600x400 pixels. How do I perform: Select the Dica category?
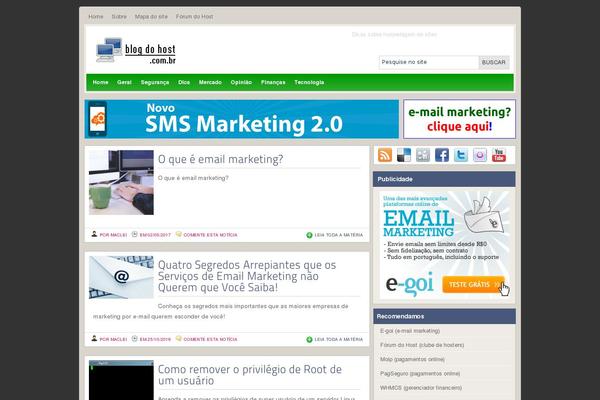[x=184, y=82]
